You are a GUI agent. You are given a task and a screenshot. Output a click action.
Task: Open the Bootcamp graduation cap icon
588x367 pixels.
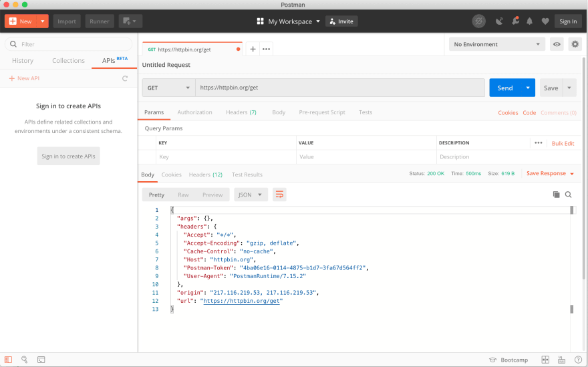click(492, 360)
